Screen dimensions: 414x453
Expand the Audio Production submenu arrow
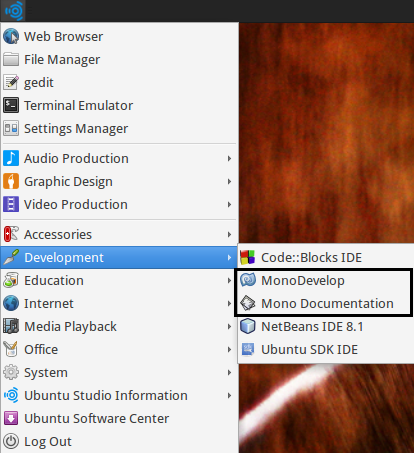(229, 158)
